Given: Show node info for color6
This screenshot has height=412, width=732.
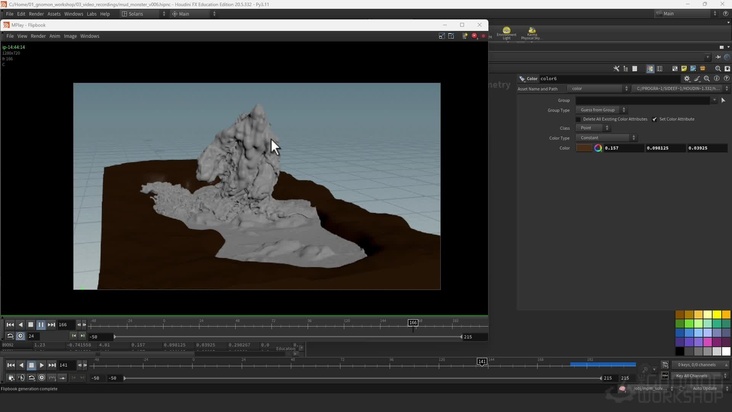Looking at the screenshot, I should click(x=717, y=79).
